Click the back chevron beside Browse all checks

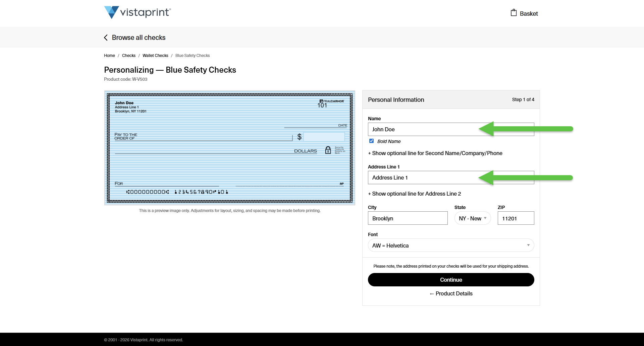[x=106, y=38]
